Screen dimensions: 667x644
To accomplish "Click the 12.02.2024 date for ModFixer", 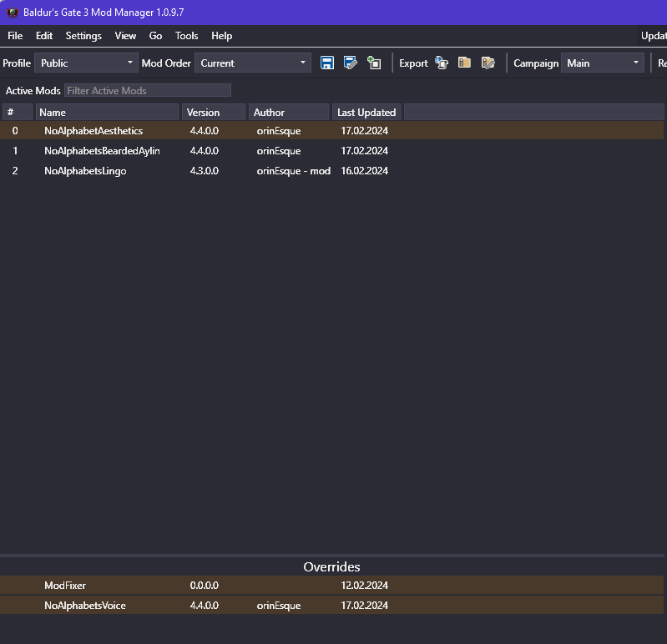I will 365,586.
